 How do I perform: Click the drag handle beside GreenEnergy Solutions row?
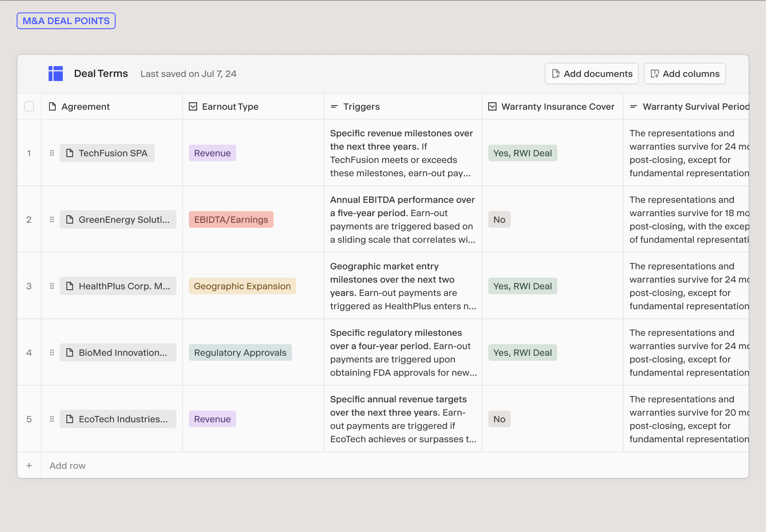click(52, 219)
